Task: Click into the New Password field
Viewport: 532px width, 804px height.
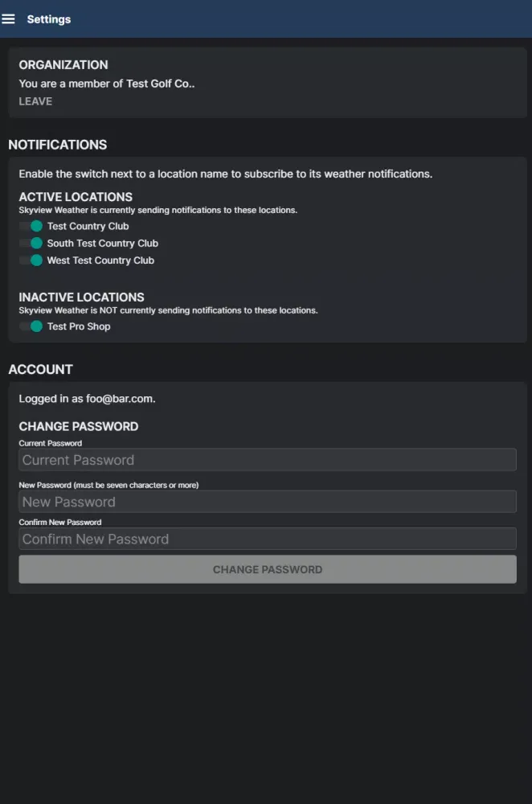Action: pos(267,502)
